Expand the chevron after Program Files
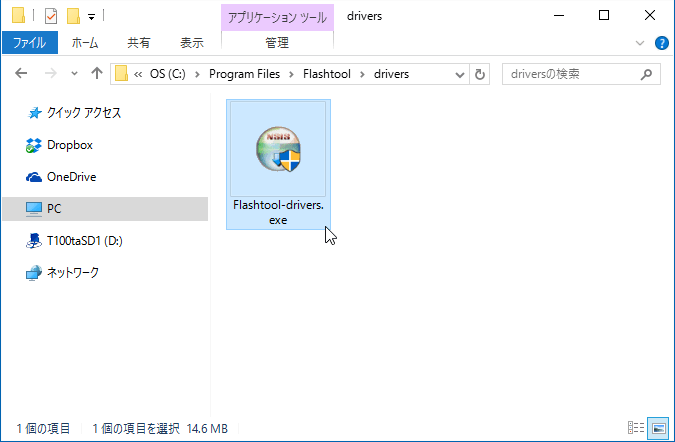This screenshot has height=442, width=675. (x=291, y=74)
